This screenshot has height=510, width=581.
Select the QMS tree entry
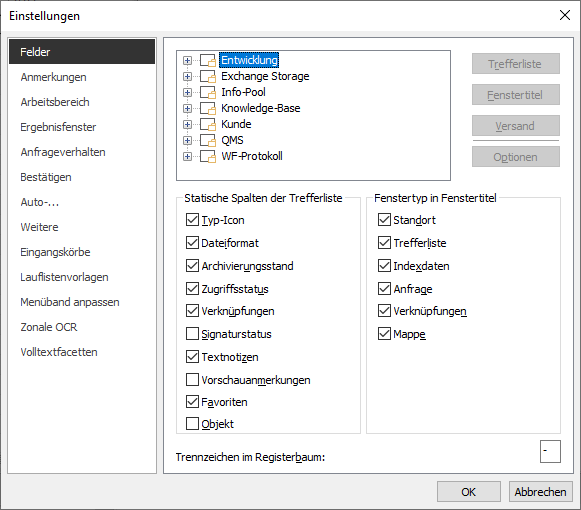coord(232,140)
